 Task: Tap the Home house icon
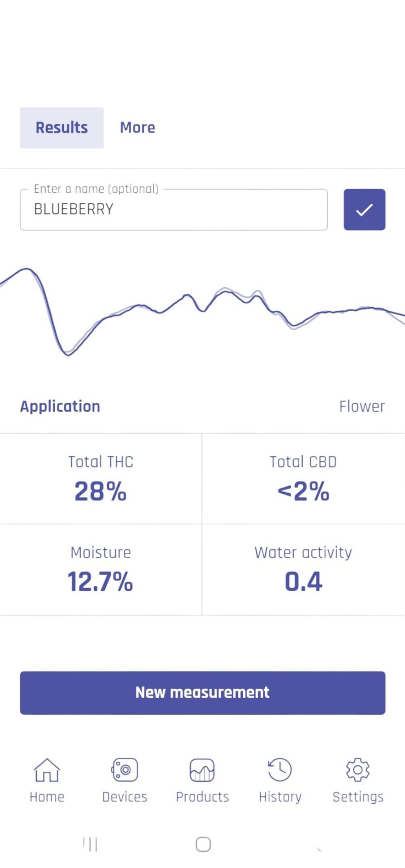pos(47,770)
